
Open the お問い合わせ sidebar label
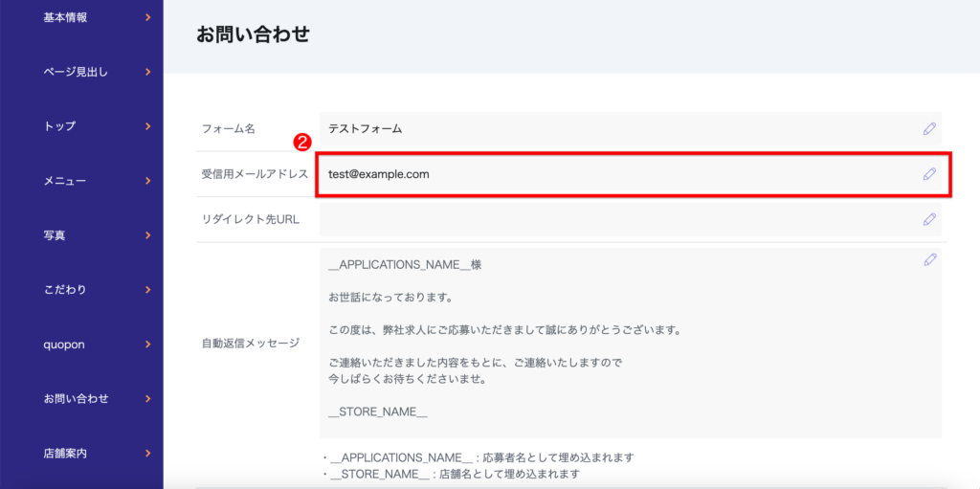(76, 399)
